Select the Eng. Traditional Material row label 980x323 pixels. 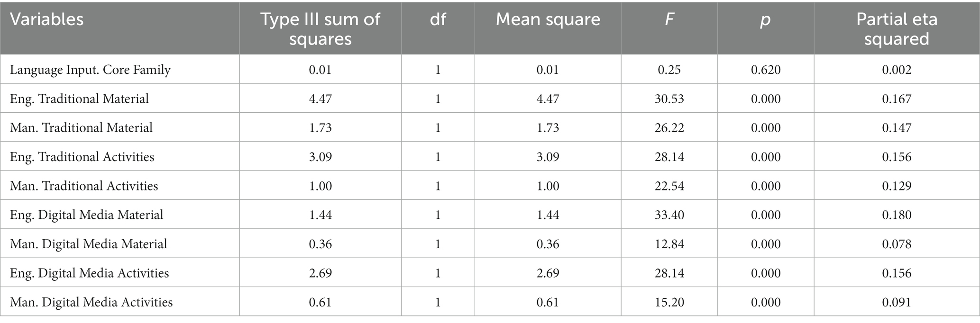point(79,99)
